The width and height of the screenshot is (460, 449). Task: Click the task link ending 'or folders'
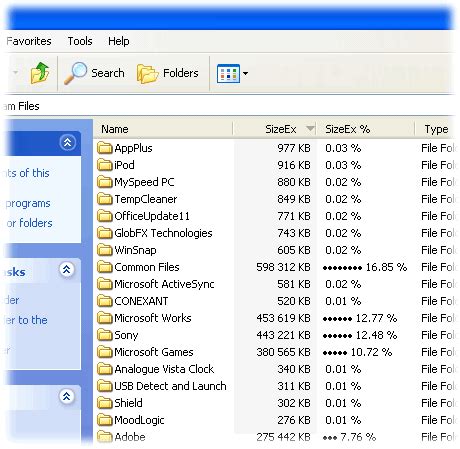(29, 223)
